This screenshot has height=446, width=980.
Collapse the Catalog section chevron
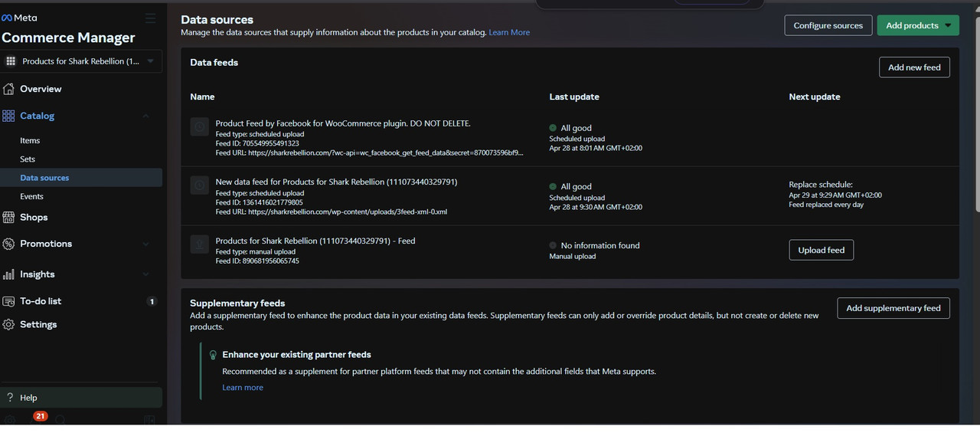pos(145,116)
